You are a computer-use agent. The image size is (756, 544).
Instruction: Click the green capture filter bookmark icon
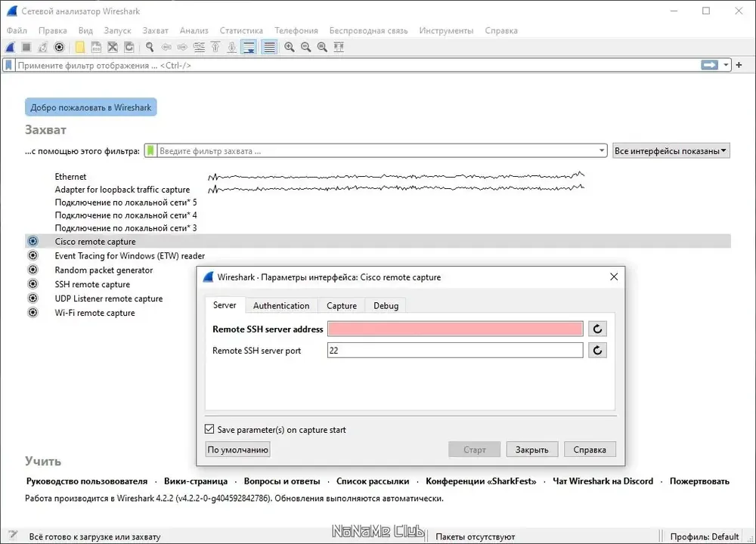pos(150,151)
